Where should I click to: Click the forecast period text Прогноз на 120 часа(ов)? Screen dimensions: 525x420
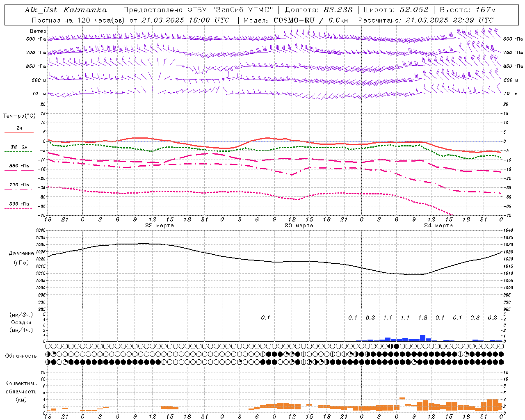(x=79, y=20)
